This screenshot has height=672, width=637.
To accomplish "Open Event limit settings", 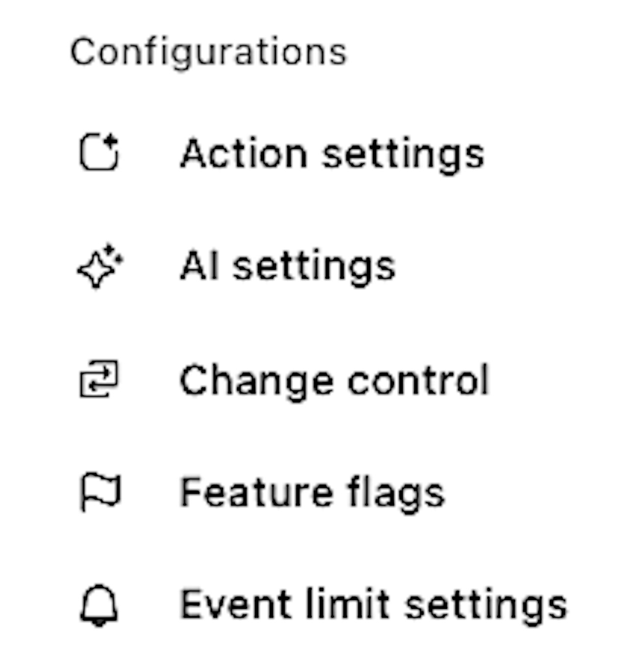I will tap(374, 605).
